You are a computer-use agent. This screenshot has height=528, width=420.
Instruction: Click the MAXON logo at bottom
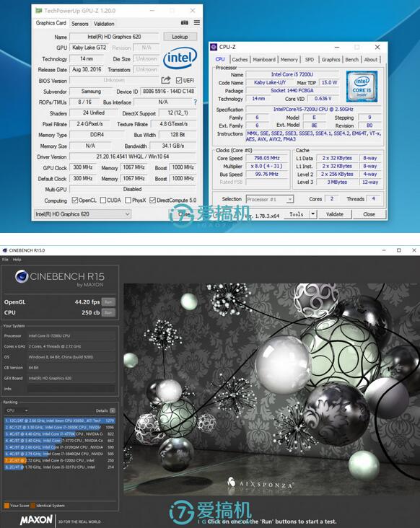point(36,520)
